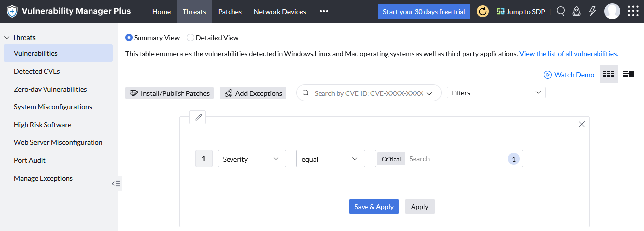
Task: Open the CVE search type dropdown arrow
Action: tap(429, 93)
